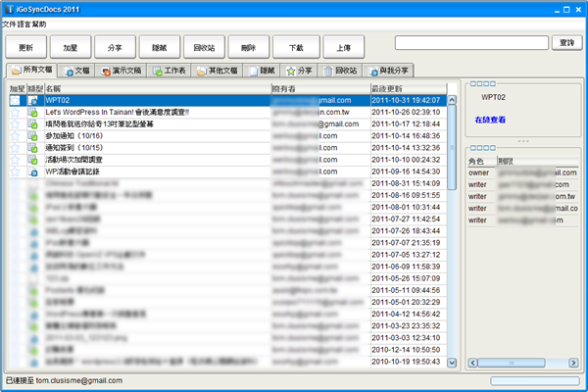Viewport: 588px width, 392px height.
Task: Click the 刪除 delete button
Action: pos(248,47)
